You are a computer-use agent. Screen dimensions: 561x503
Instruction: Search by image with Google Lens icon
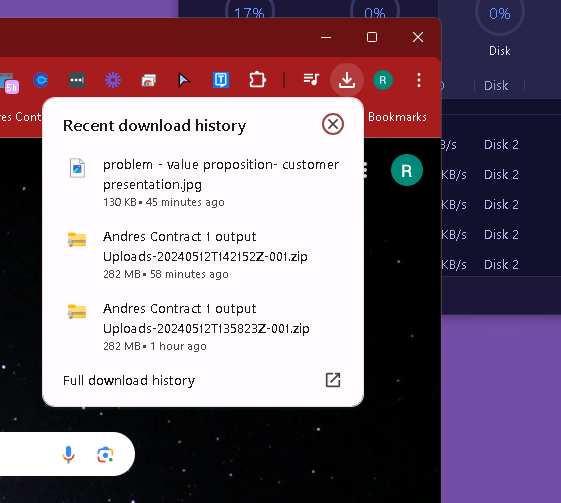106,454
